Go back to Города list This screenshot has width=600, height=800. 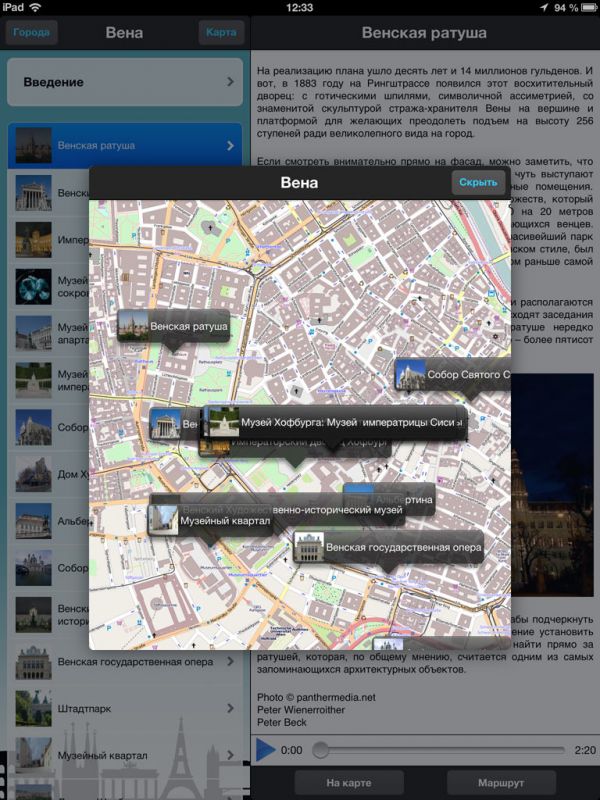pyautogui.click(x=32, y=33)
